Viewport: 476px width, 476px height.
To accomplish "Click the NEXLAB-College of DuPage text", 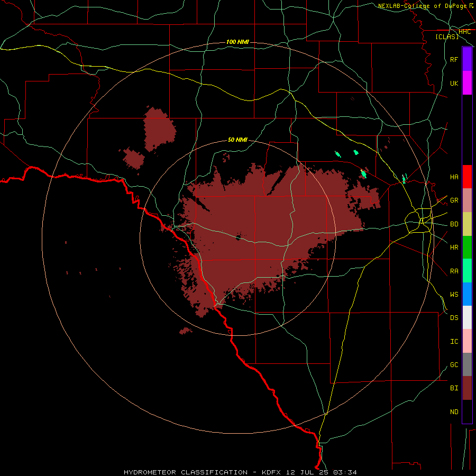I will click(422, 6).
